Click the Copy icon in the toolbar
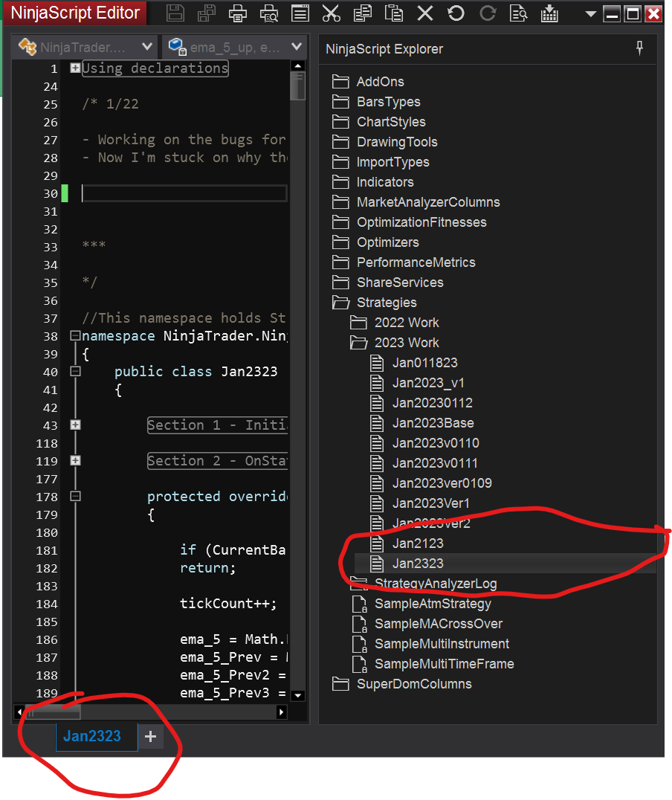Viewport: 672px width, 800px height. point(362,13)
